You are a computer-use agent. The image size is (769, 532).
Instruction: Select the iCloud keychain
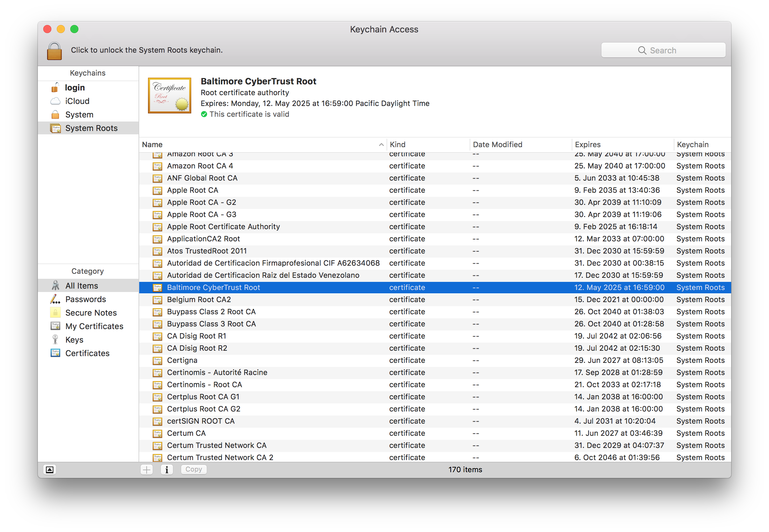[x=88, y=101]
